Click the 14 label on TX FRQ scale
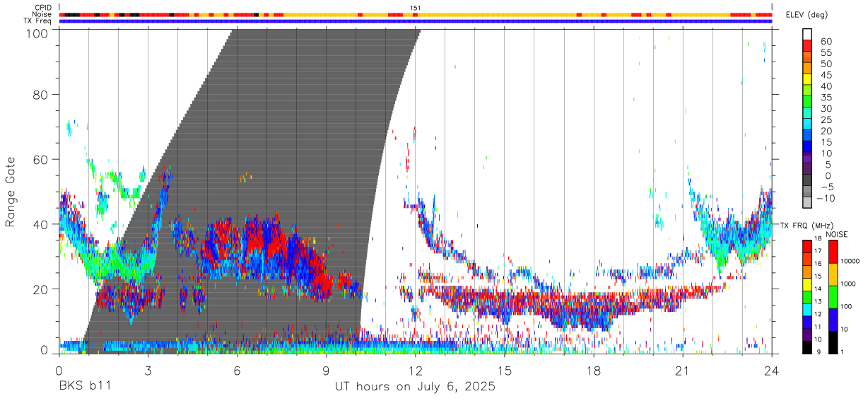This screenshot has height=401, width=868. tap(817, 289)
